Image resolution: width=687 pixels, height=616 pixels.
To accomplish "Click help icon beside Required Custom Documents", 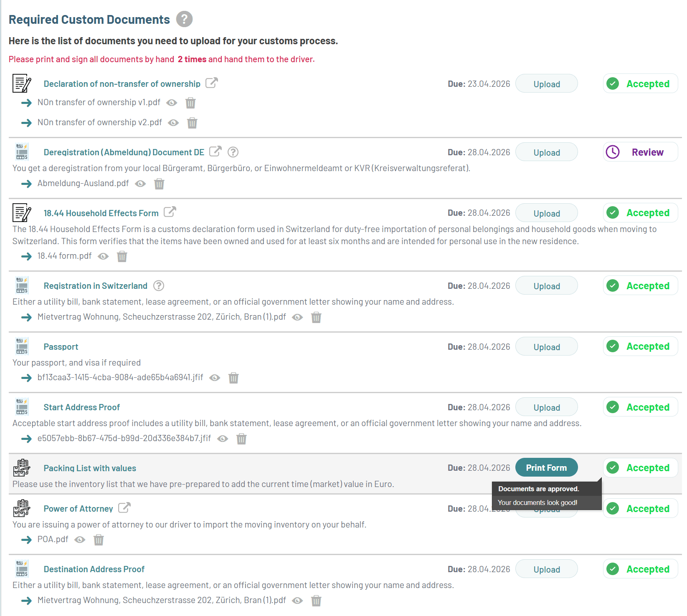I will 184,19.
